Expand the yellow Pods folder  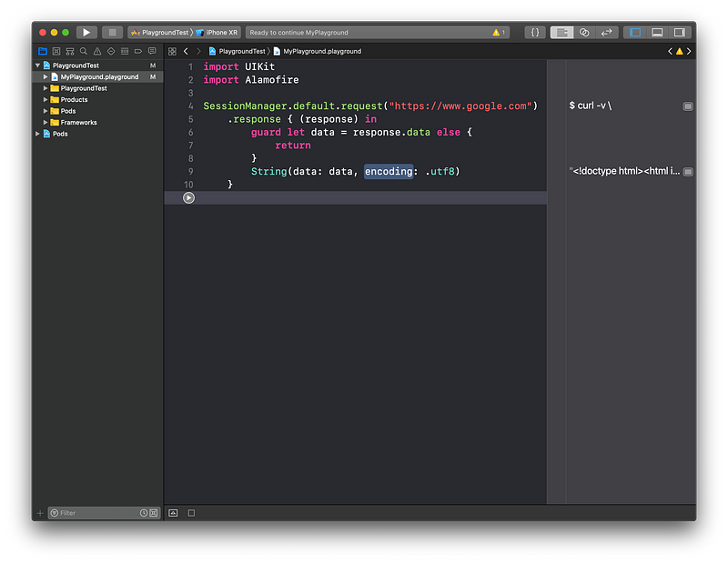(45, 111)
